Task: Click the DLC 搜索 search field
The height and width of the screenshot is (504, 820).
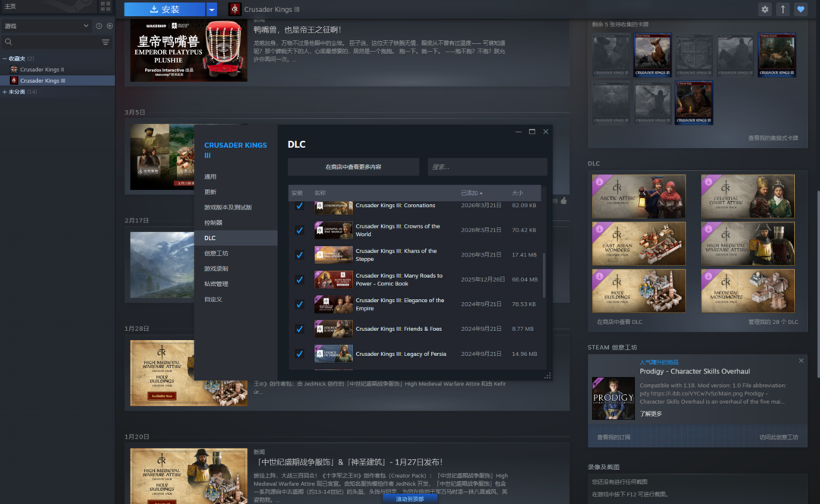Action: (487, 167)
